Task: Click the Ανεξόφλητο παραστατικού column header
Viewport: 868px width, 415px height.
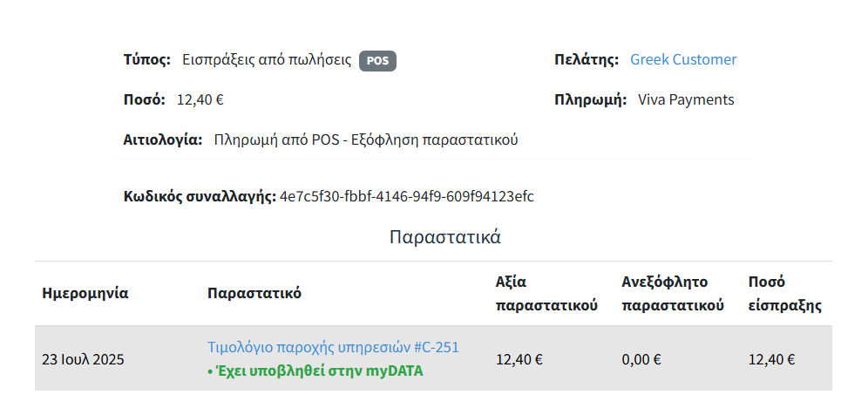Action: point(673,294)
